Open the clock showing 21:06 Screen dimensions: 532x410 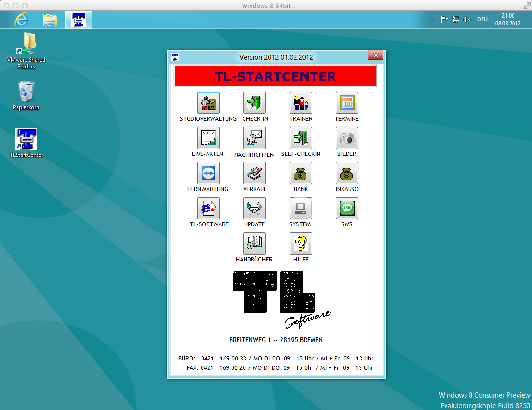pos(508,19)
